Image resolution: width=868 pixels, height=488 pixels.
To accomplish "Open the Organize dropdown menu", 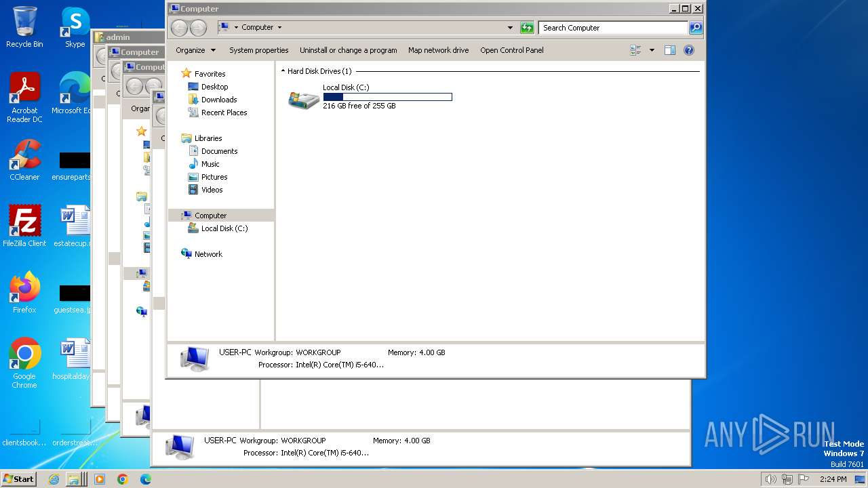I will click(195, 50).
